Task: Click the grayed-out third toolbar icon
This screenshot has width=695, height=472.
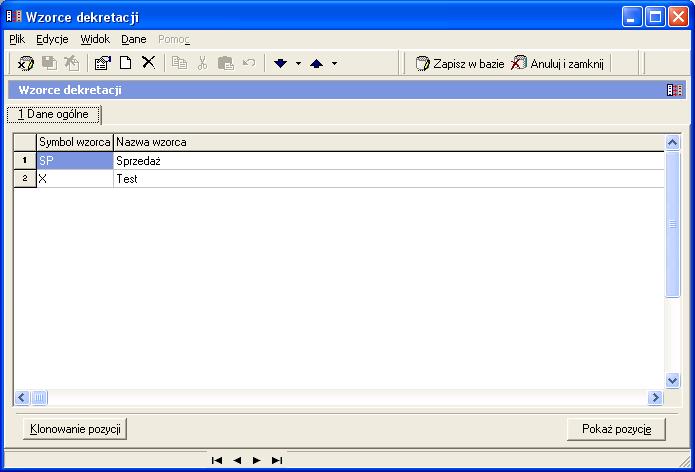Action: [72, 63]
